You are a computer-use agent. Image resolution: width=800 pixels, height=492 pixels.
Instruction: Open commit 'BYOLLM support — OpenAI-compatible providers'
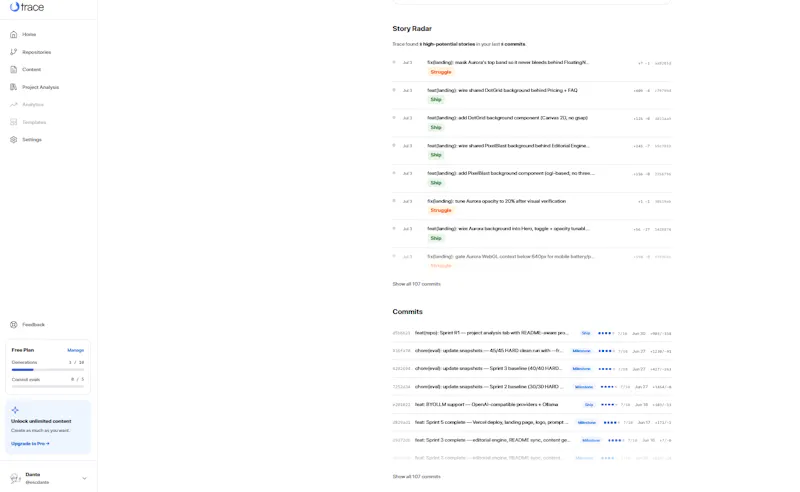[532, 404]
